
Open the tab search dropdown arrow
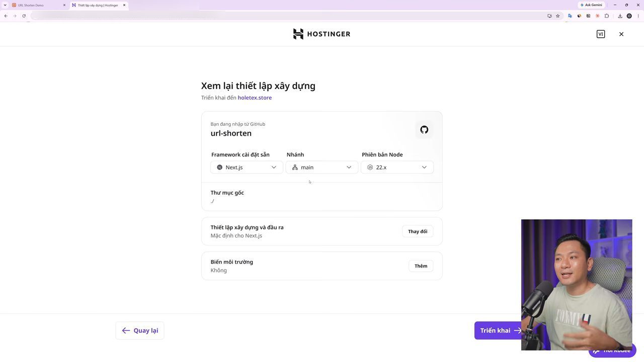coord(5,5)
